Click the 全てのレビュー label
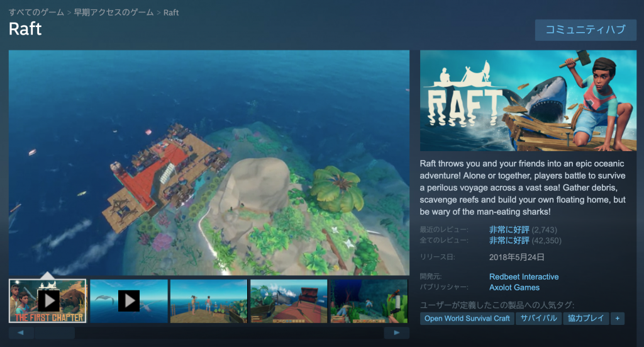The width and height of the screenshot is (644, 347). pyautogui.click(x=444, y=240)
